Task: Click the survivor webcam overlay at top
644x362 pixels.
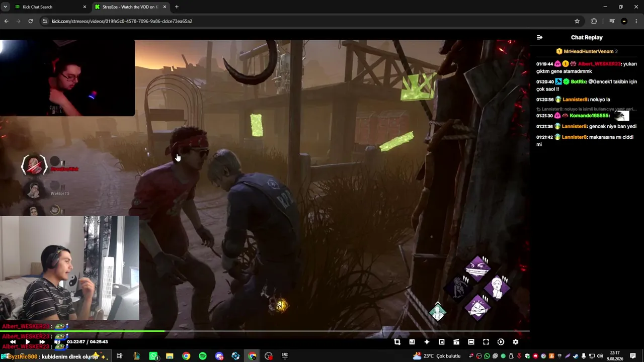Action: pyautogui.click(x=67, y=78)
